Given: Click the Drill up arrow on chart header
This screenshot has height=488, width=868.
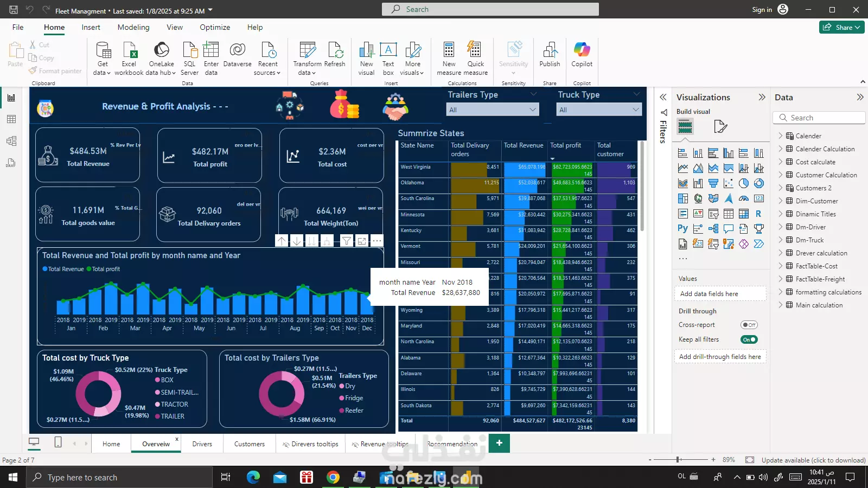Looking at the screenshot, I should pos(282,241).
